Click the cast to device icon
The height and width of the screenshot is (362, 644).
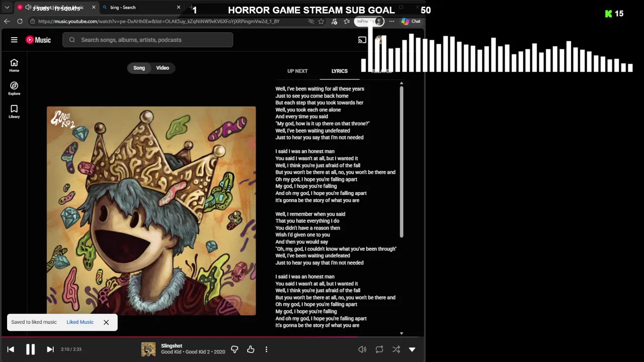[362, 40]
